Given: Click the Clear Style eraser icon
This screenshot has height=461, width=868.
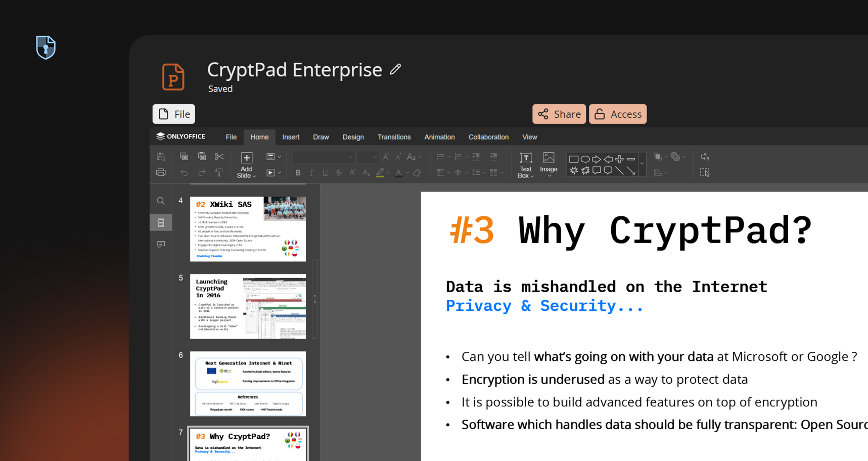Looking at the screenshot, I should point(417,173).
